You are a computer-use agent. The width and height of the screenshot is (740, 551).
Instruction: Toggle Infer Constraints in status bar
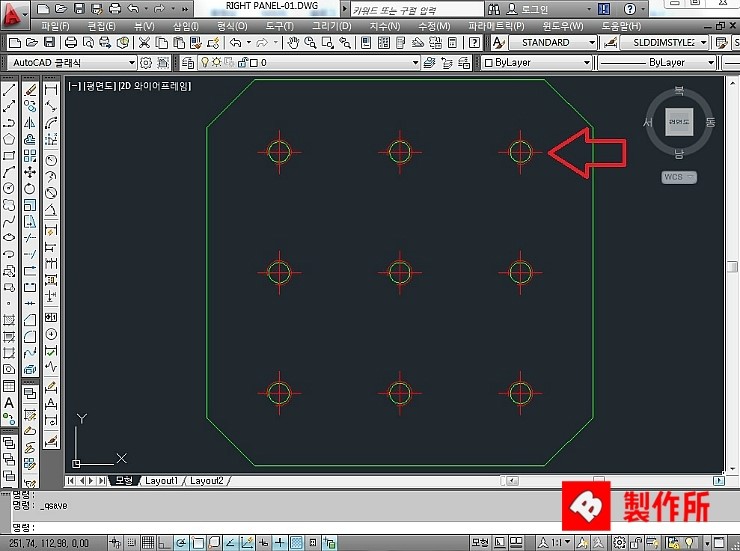pos(115,543)
